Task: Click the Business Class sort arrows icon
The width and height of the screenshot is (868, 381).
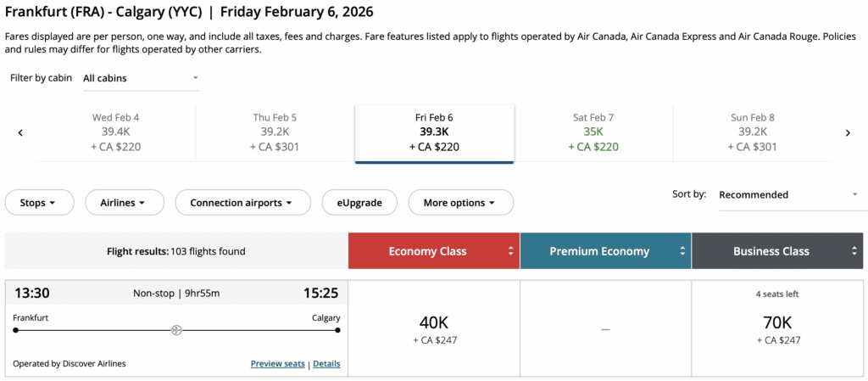Action: pos(854,251)
